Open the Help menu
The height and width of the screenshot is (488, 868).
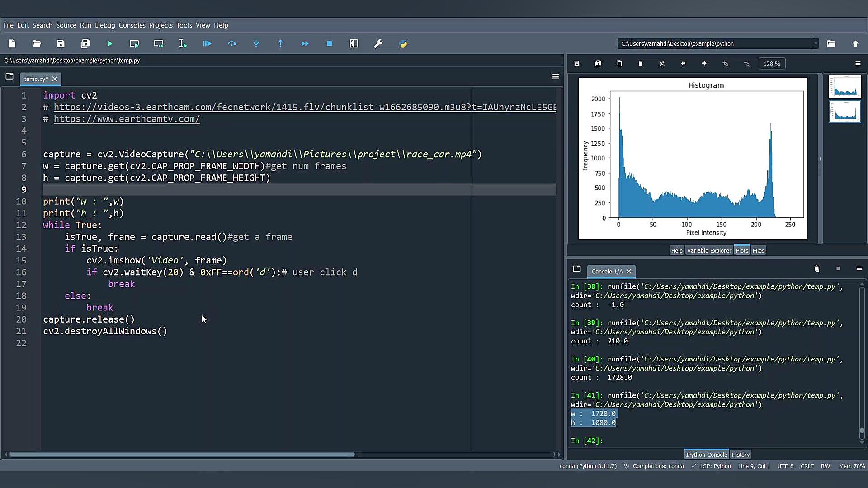[221, 25]
